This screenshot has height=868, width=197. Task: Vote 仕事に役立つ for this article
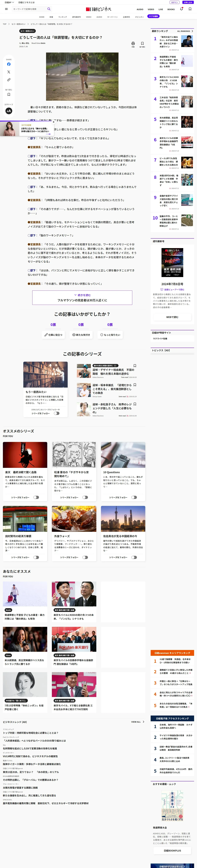pyautogui.click(x=53, y=335)
